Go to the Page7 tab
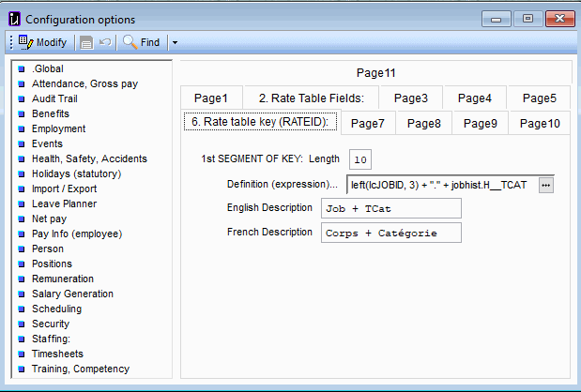This screenshot has width=581, height=392. 367,124
